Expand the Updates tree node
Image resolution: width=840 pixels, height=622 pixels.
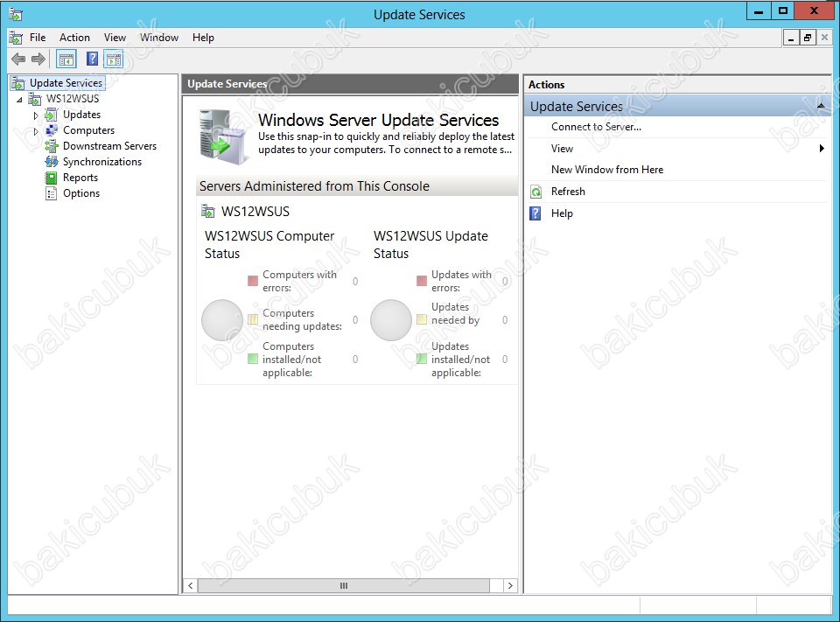click(x=36, y=115)
